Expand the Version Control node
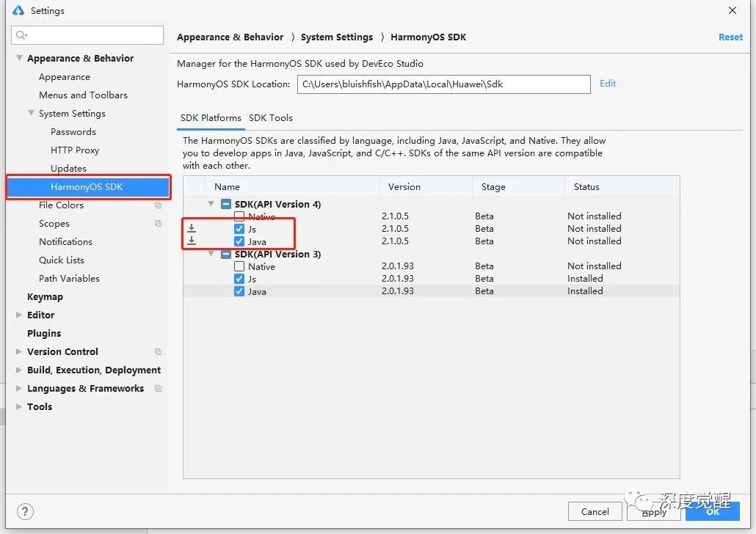Image resolution: width=756 pixels, height=534 pixels. tap(19, 351)
